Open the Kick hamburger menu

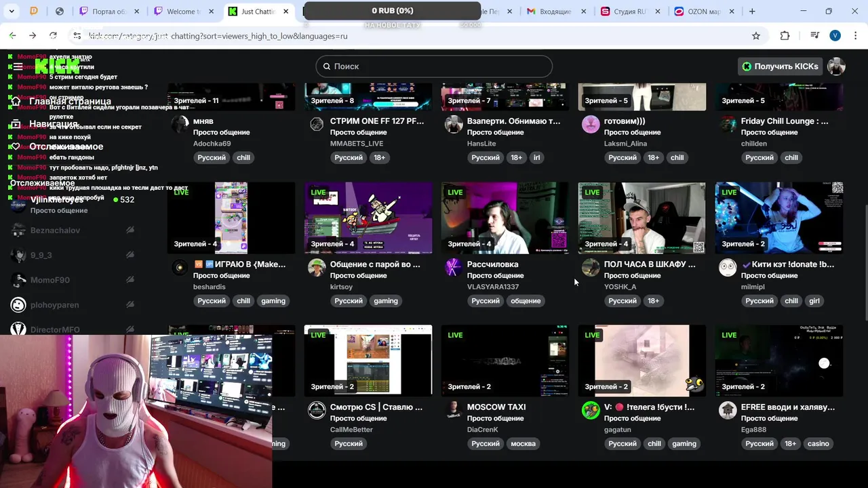pyautogui.click(x=18, y=66)
